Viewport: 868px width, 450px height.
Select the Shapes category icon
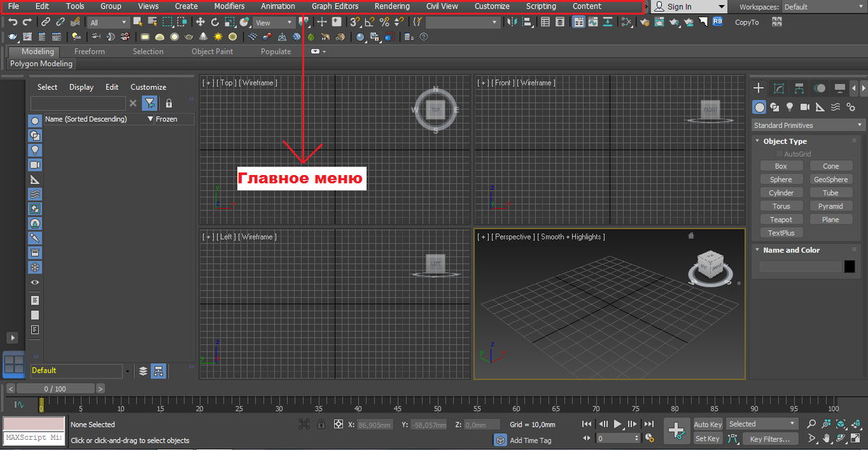tap(774, 107)
